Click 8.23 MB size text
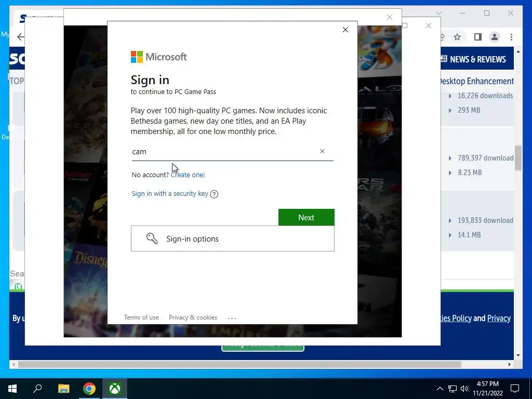 pos(470,172)
